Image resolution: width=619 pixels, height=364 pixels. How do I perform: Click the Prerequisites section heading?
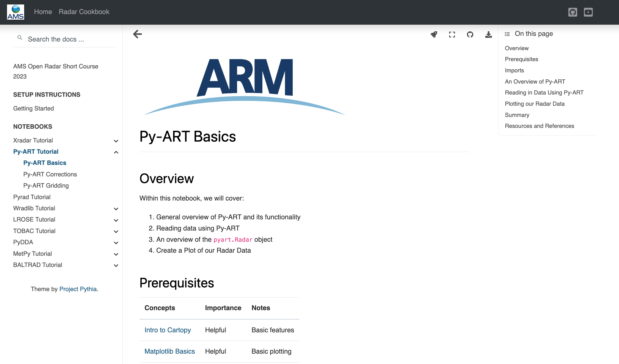pos(176,283)
